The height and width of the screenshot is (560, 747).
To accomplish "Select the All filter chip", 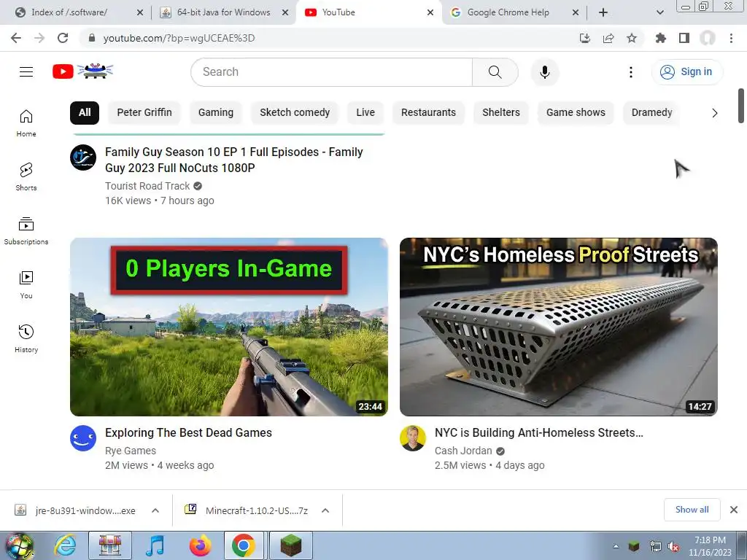I will (x=85, y=113).
